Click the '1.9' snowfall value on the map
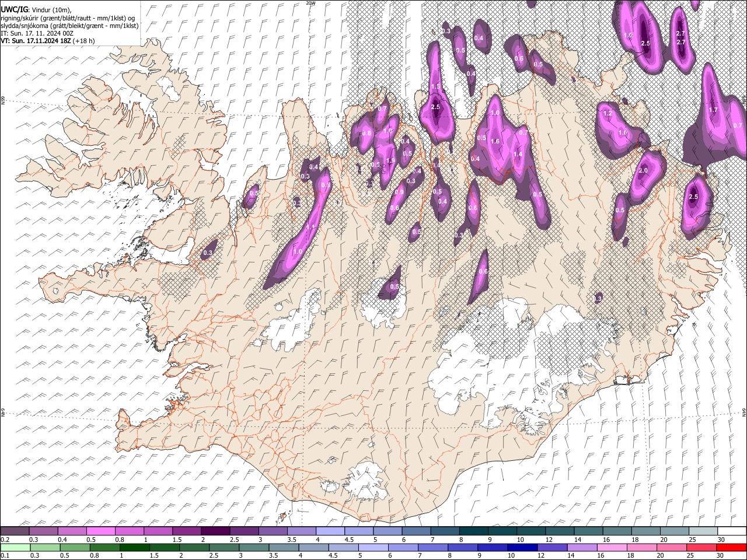Image resolution: width=747 pixels, height=560 pixels. pyautogui.click(x=390, y=161)
